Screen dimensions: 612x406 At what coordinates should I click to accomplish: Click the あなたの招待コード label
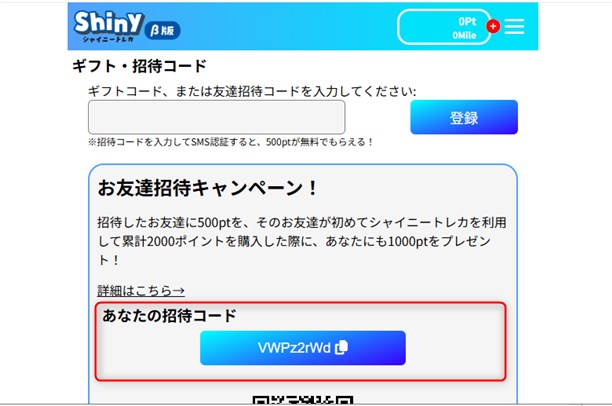(x=169, y=315)
